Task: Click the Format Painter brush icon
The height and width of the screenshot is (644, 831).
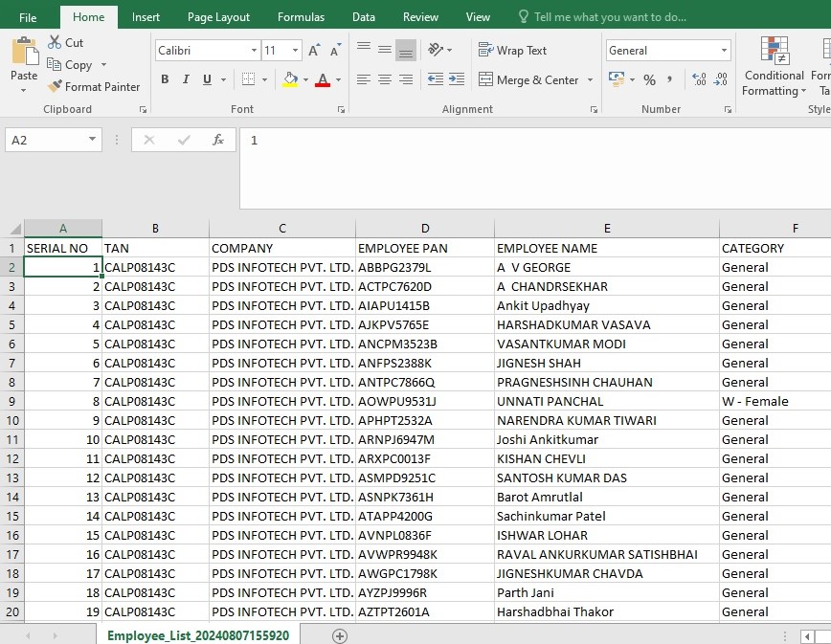Action: coord(55,86)
